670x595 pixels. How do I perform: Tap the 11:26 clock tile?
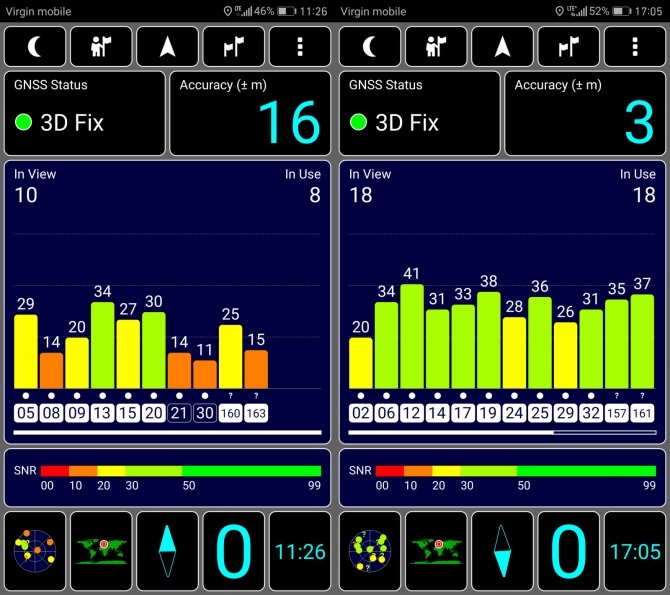pyautogui.click(x=300, y=551)
